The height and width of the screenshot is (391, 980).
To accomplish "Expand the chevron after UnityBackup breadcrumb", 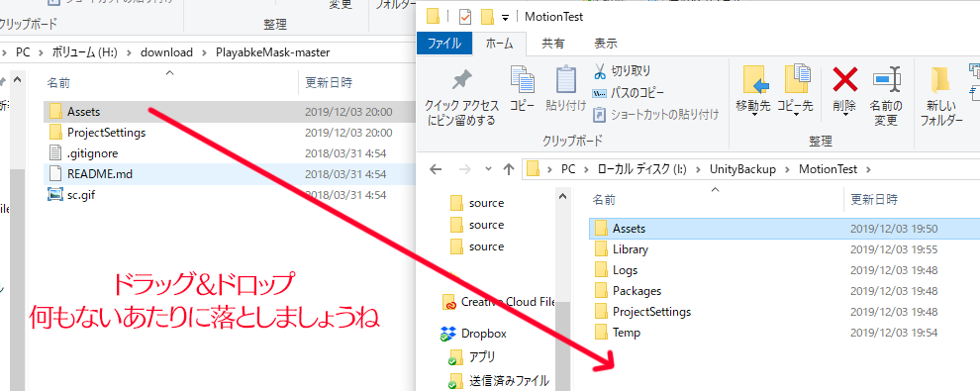I will [787, 168].
